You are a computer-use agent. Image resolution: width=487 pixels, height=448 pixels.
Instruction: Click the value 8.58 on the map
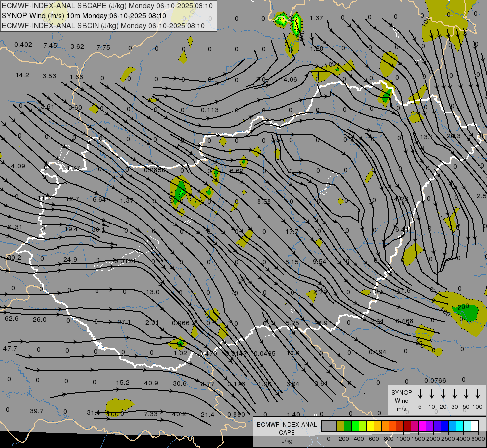click(x=264, y=202)
